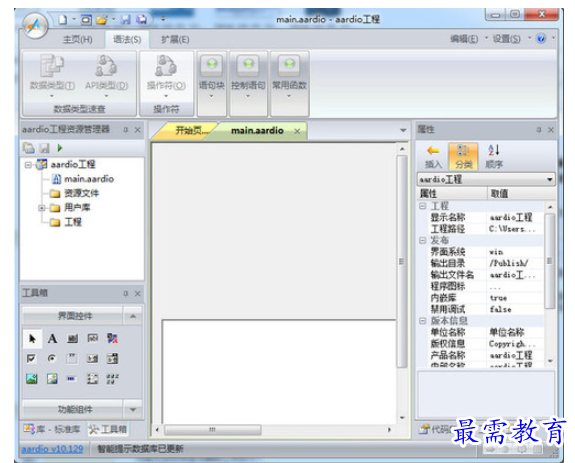This screenshot has height=463, width=575.
Task: Click the open folder icon in quick toolbar
Action: [102, 20]
